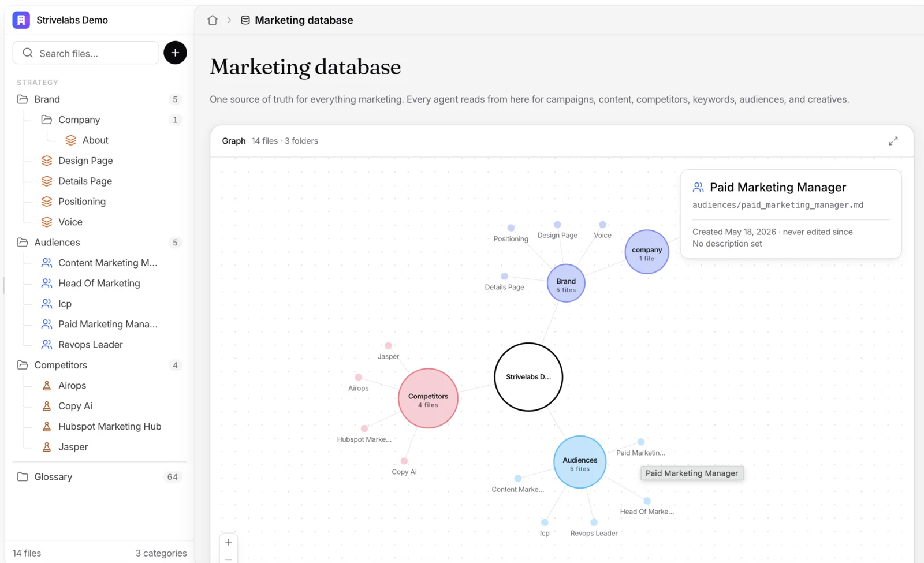Click the Competitors folder icon in sidebar
The height and width of the screenshot is (563, 924).
23,365
